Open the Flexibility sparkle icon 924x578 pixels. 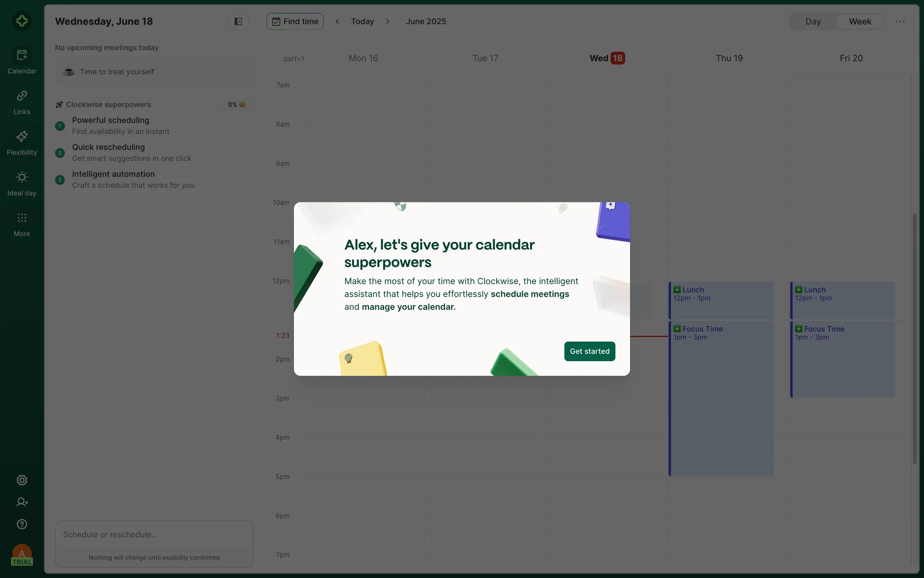tap(22, 137)
